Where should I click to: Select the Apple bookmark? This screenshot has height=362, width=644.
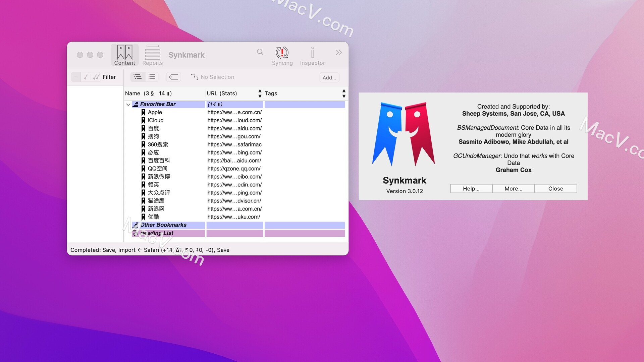(155, 112)
